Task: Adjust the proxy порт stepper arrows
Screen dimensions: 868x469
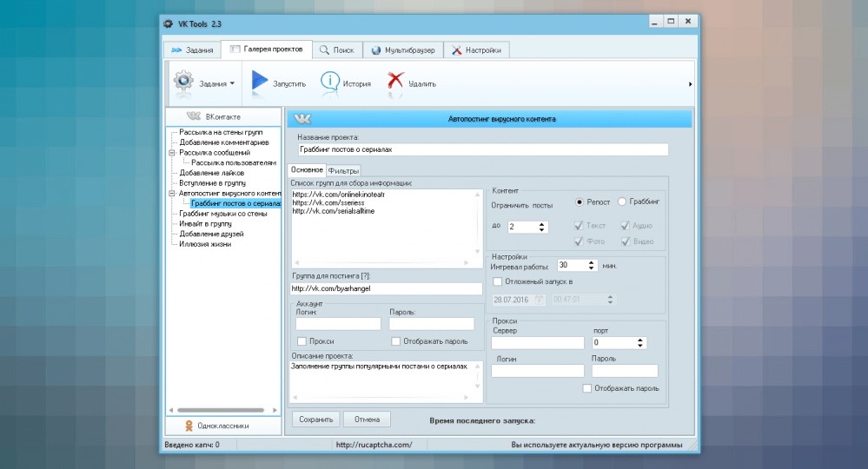Action: pos(640,343)
